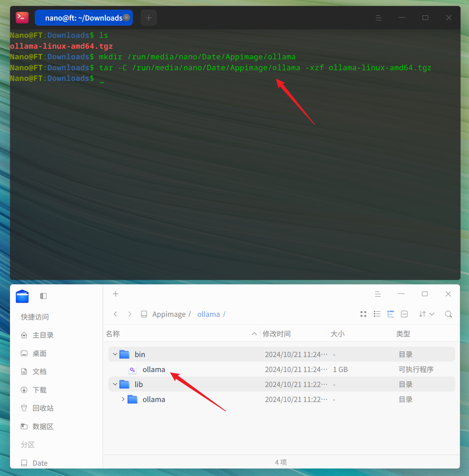The image size is (469, 476).
Task: Collapse the bin folder
Action: click(x=115, y=354)
